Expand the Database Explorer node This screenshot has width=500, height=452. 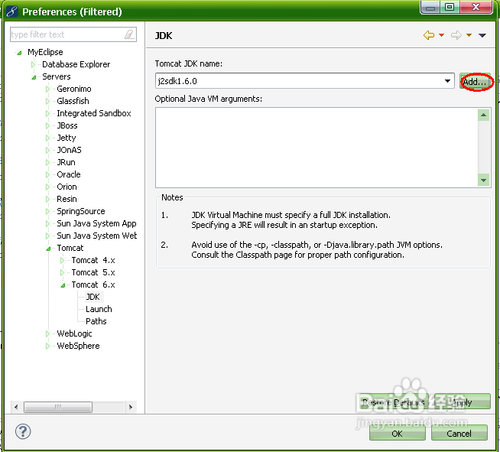[33, 64]
